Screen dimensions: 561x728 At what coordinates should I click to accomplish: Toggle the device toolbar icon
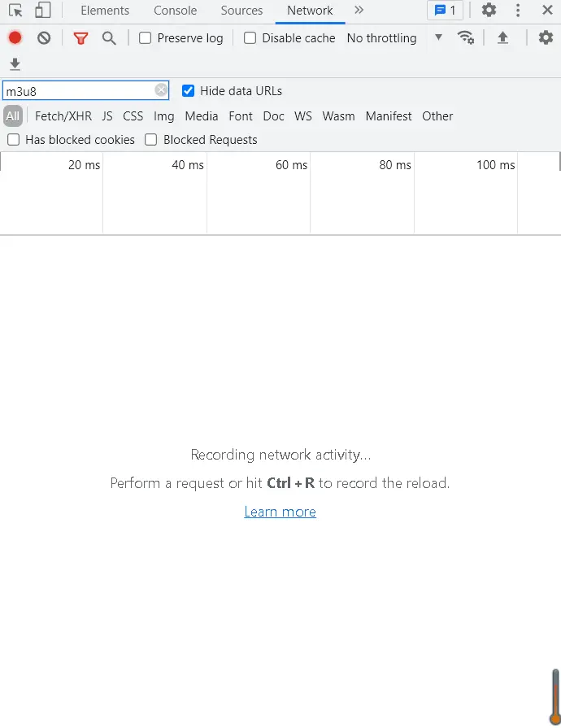click(43, 11)
